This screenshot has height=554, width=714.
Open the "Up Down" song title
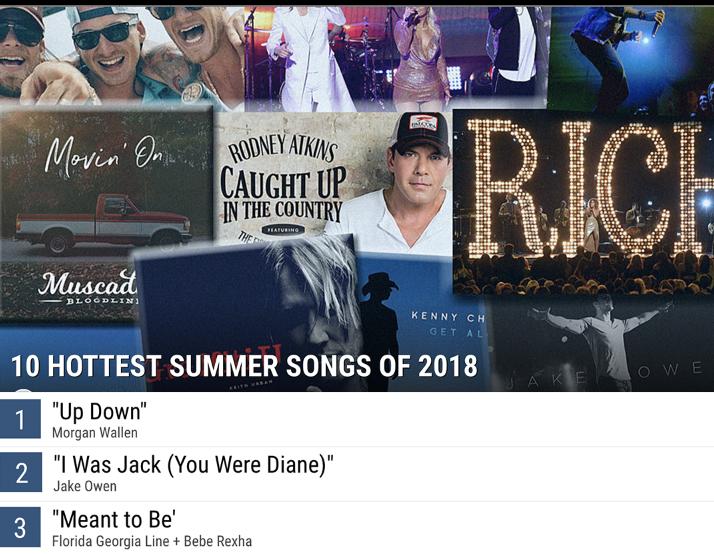(99, 410)
